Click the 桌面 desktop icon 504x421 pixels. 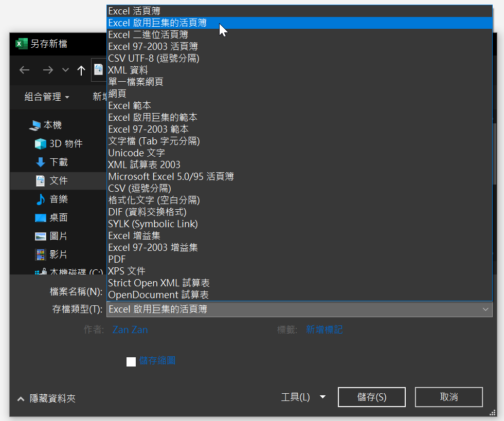tap(41, 218)
